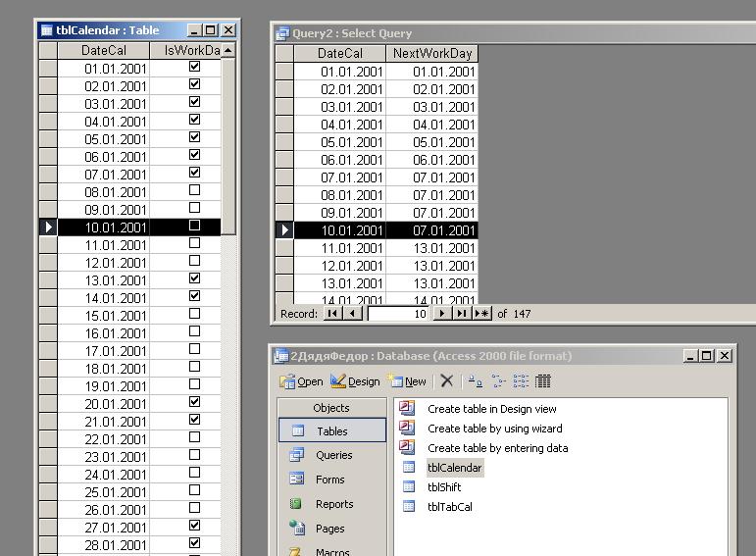This screenshot has height=556, width=756.
Task: Click NextWorkDay cell 13.01.2001 for 12.01.2001
Action: click(x=432, y=266)
